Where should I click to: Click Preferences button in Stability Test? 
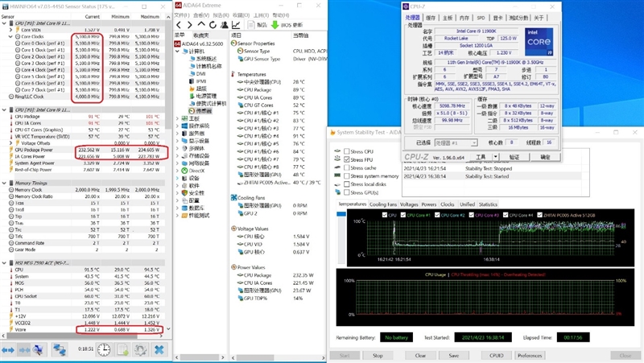tap(530, 355)
